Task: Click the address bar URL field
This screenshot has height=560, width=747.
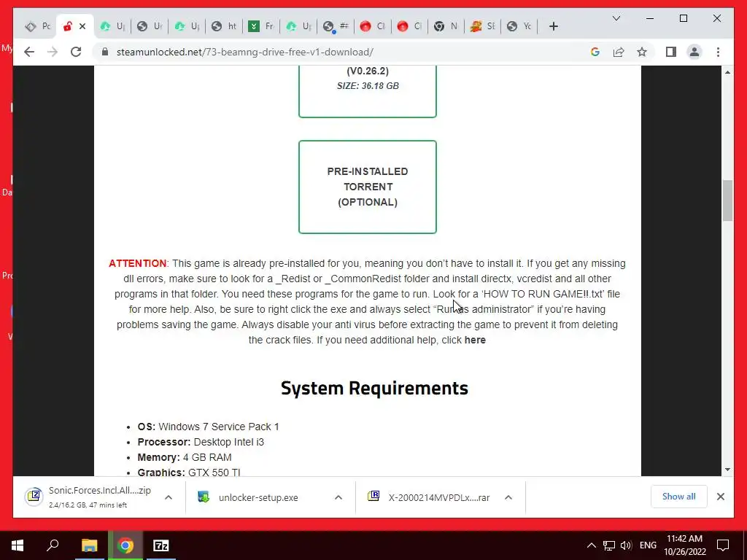Action: coord(343,52)
